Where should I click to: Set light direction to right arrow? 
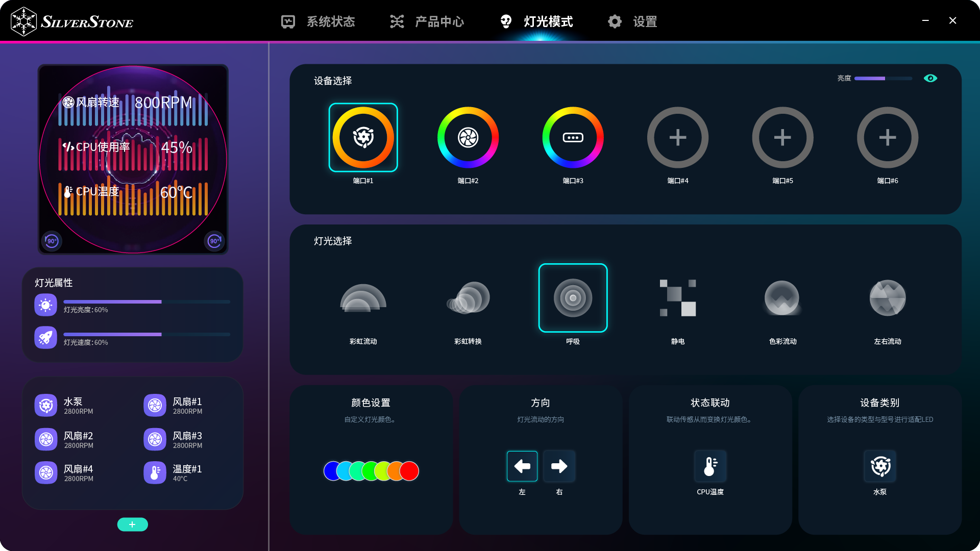pos(559,466)
